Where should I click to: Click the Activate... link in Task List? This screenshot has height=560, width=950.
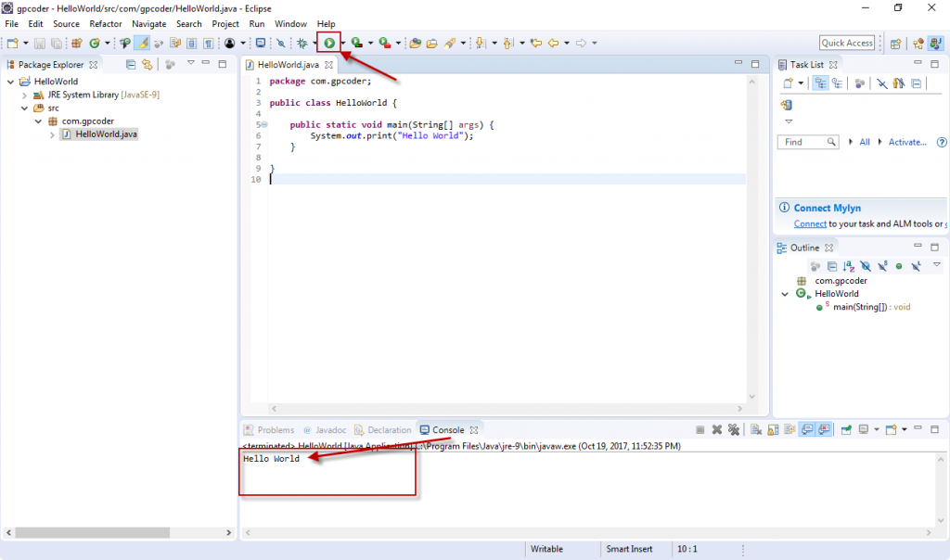tap(907, 142)
